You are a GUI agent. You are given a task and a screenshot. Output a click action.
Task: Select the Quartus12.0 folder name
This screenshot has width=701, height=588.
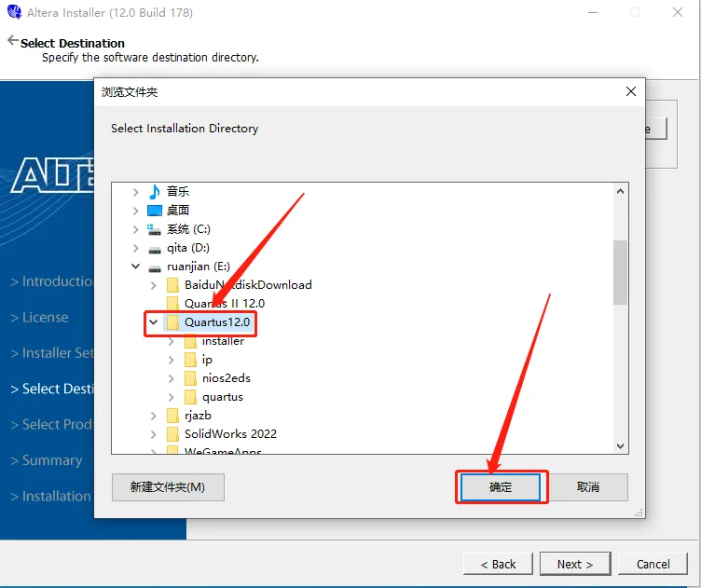point(217,322)
